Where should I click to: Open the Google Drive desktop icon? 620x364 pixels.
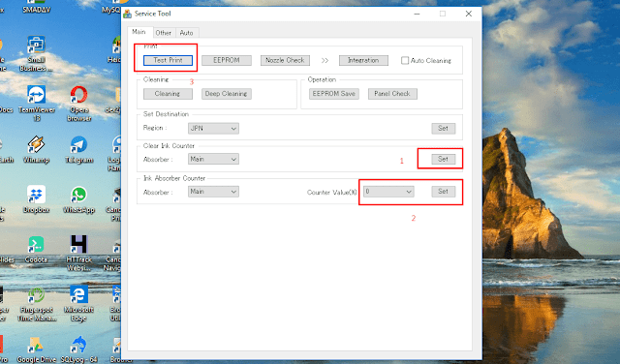tap(37, 349)
